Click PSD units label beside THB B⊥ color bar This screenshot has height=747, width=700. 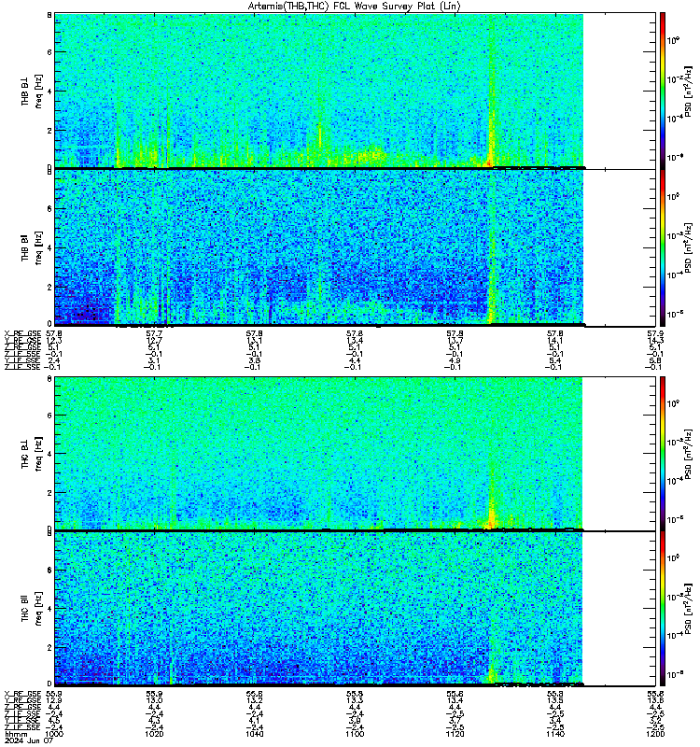click(689, 92)
